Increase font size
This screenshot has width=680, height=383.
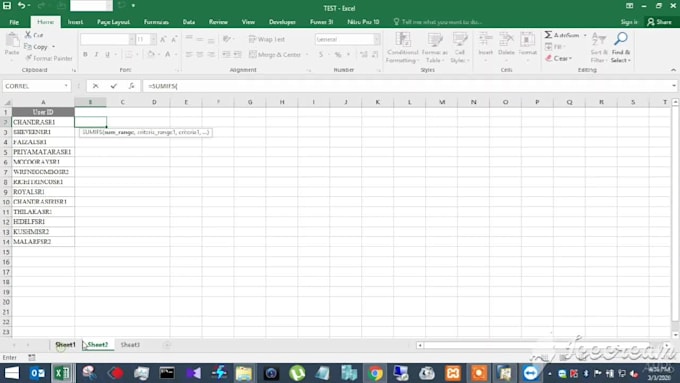(163, 39)
